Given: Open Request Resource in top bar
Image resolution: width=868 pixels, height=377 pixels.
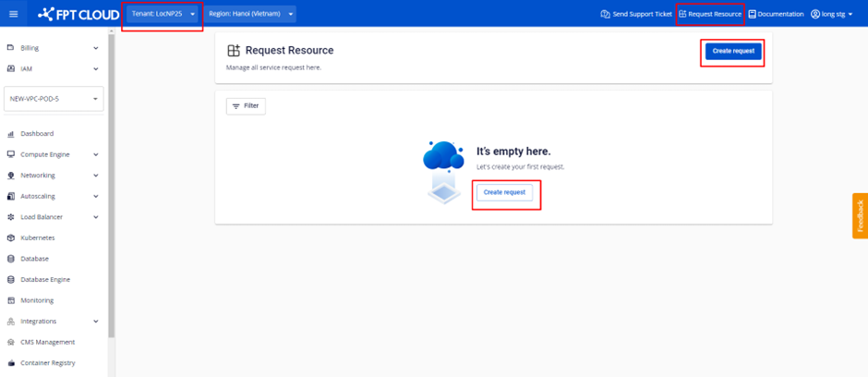Looking at the screenshot, I should pyautogui.click(x=709, y=14).
